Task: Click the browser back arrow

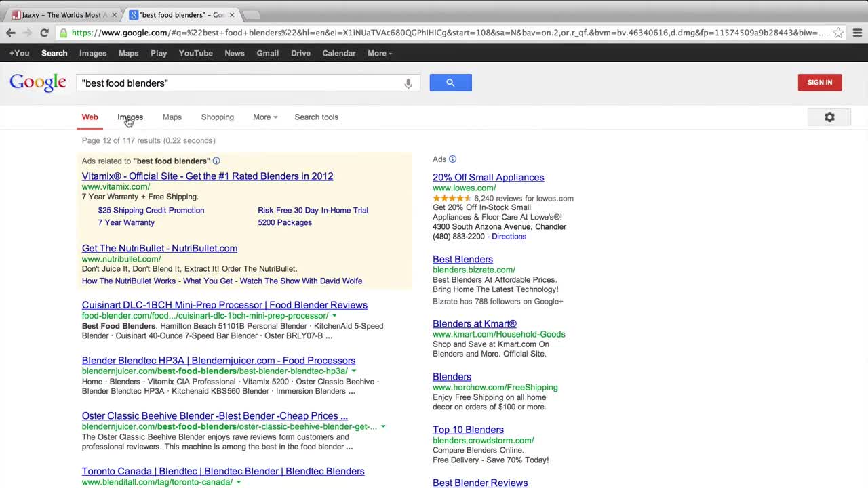Action: coord(11,33)
